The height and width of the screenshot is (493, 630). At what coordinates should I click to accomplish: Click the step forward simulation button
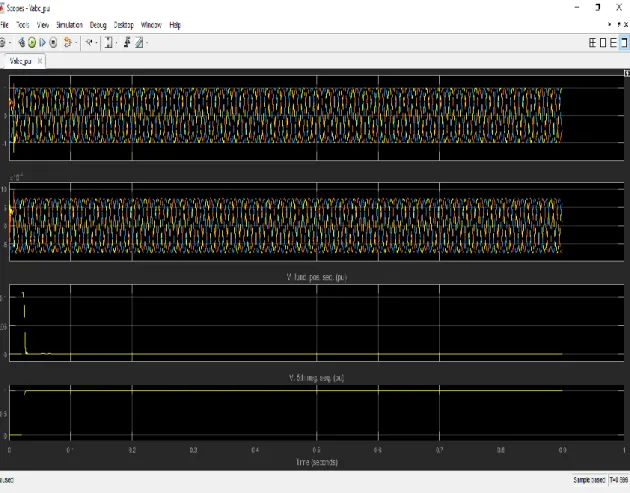[43, 43]
